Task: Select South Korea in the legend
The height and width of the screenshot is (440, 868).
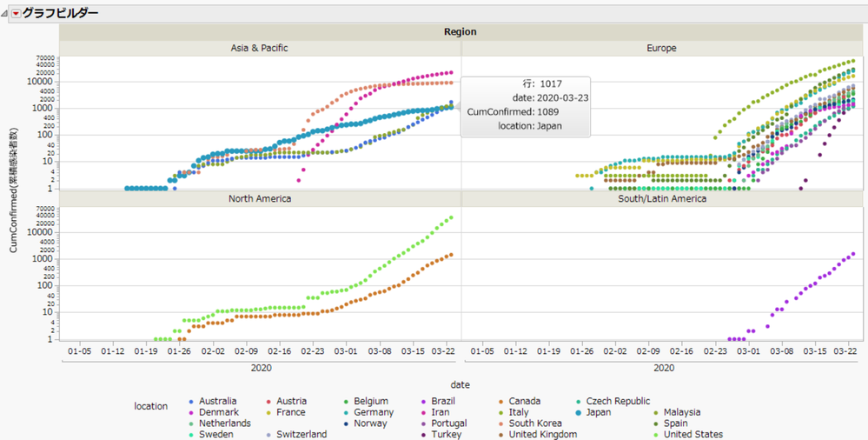Action: [x=535, y=423]
